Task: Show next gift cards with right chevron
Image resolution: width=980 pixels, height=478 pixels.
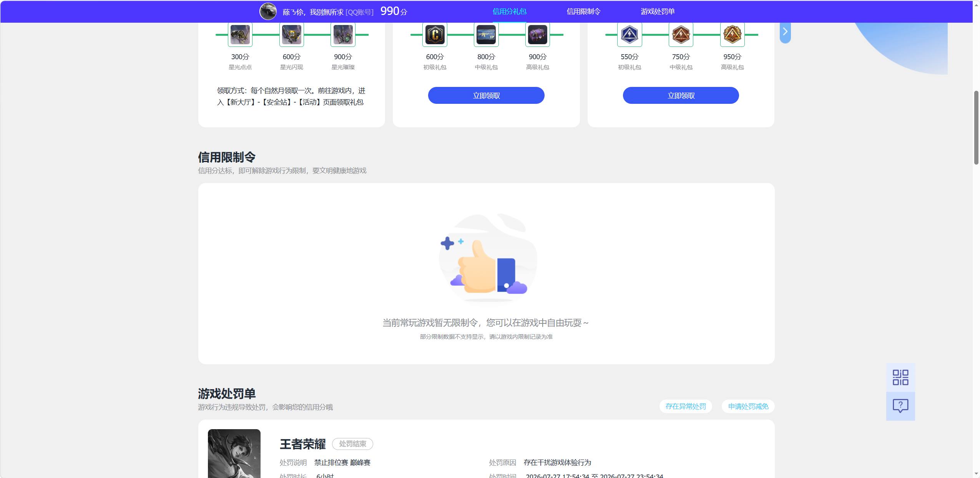Action: (x=785, y=32)
